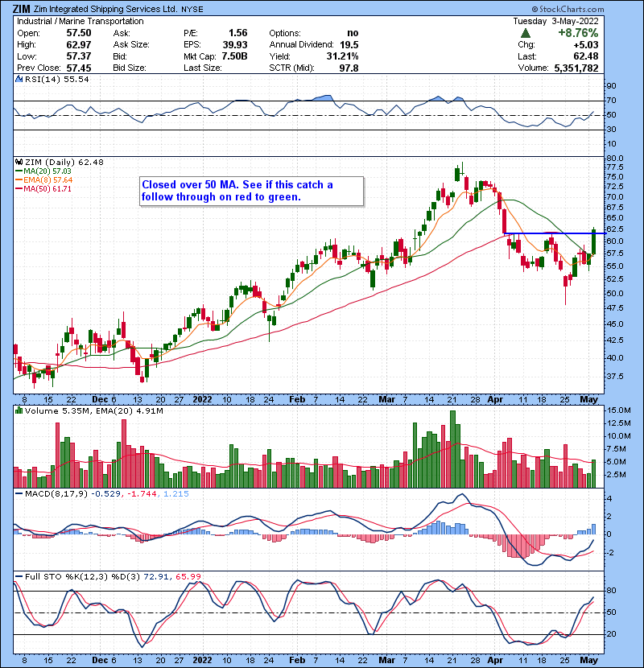Click the ZIM ticker symbol in header
This screenshot has height=668, width=644.
pos(21,9)
